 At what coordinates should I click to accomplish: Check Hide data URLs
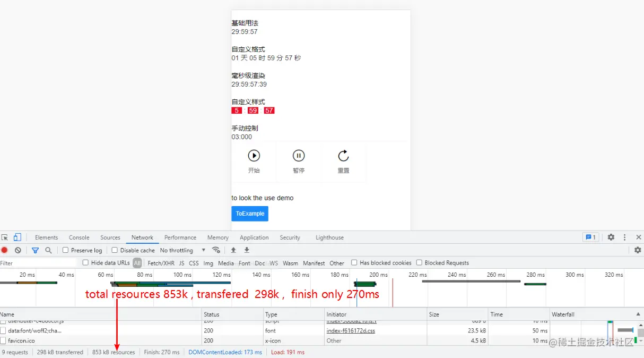[x=85, y=262]
